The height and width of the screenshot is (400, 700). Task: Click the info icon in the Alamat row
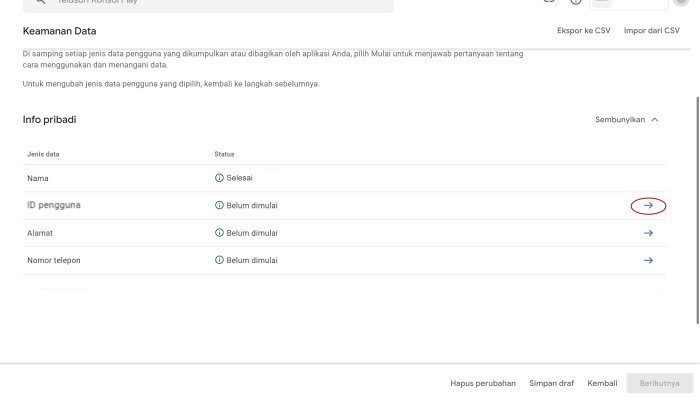tap(219, 233)
